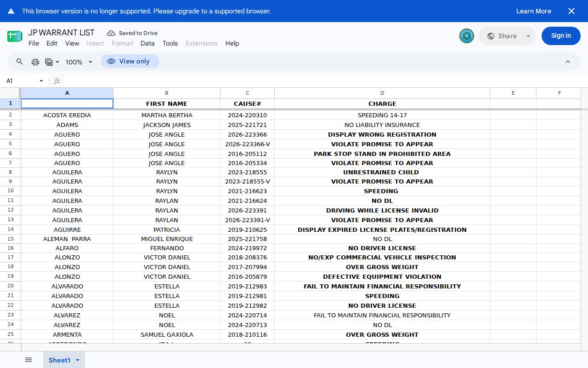Click the View only mode button
The image size is (588, 368).
(130, 61)
